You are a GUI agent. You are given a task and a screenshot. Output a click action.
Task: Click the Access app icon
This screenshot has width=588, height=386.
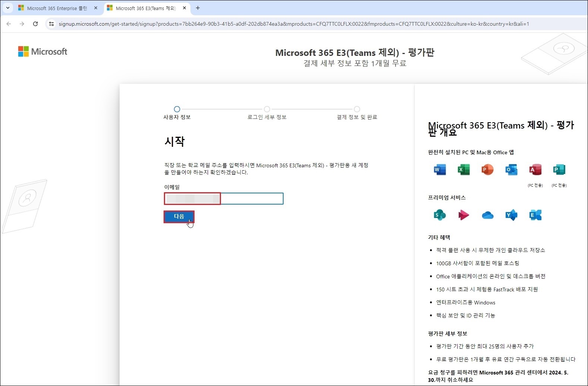(535, 170)
